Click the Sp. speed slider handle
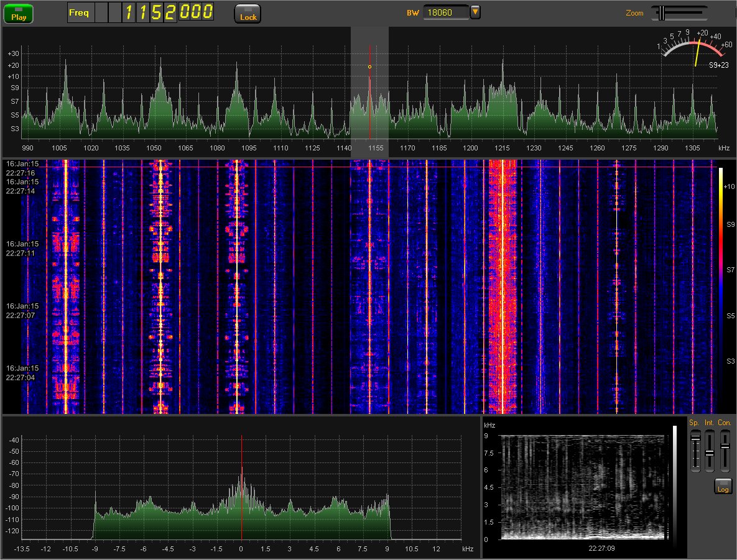This screenshot has width=737, height=560. point(695,438)
